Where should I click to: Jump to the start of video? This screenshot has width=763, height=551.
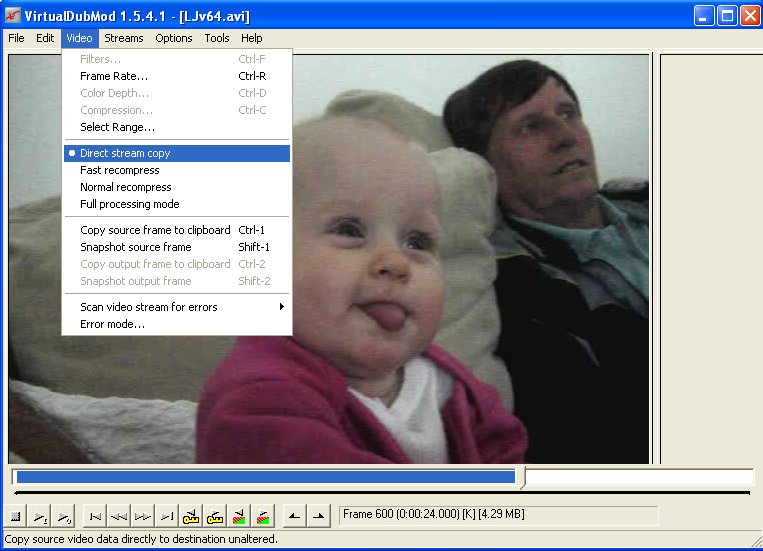coord(95,516)
